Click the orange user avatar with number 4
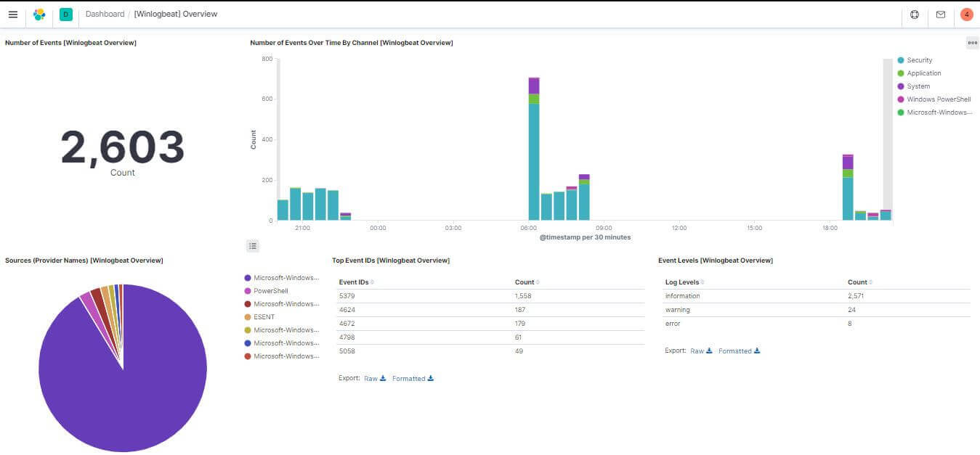 tap(965, 15)
